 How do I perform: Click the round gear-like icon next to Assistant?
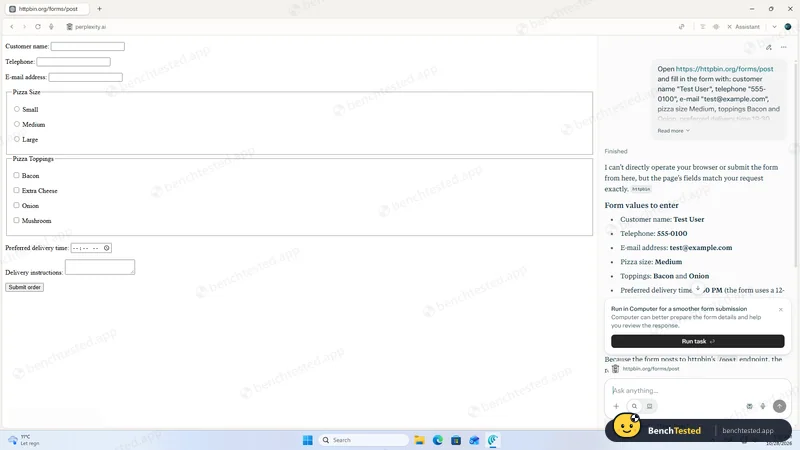tap(716, 27)
